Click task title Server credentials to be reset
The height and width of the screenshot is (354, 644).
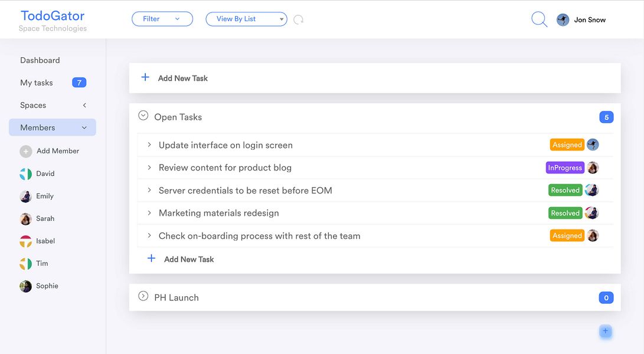[x=245, y=191]
